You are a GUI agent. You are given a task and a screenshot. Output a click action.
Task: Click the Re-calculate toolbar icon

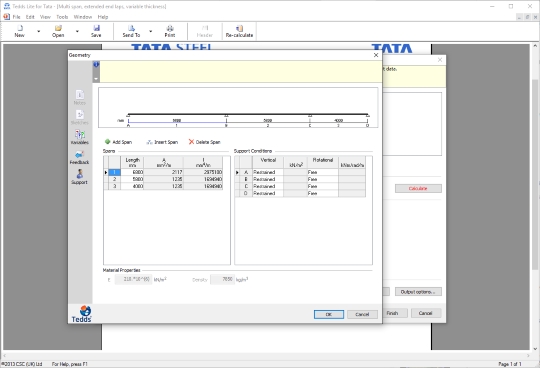point(239,28)
